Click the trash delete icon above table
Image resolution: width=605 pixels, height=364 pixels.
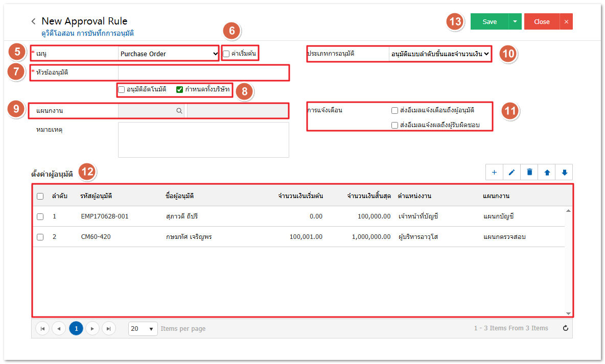point(529,172)
